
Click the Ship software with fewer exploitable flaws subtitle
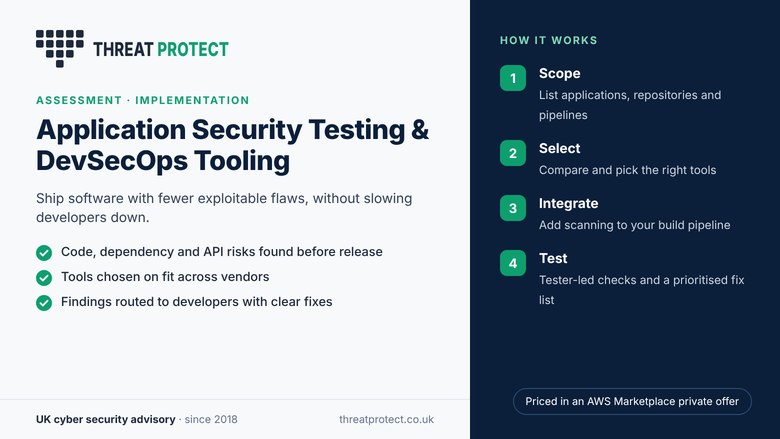[224, 208]
